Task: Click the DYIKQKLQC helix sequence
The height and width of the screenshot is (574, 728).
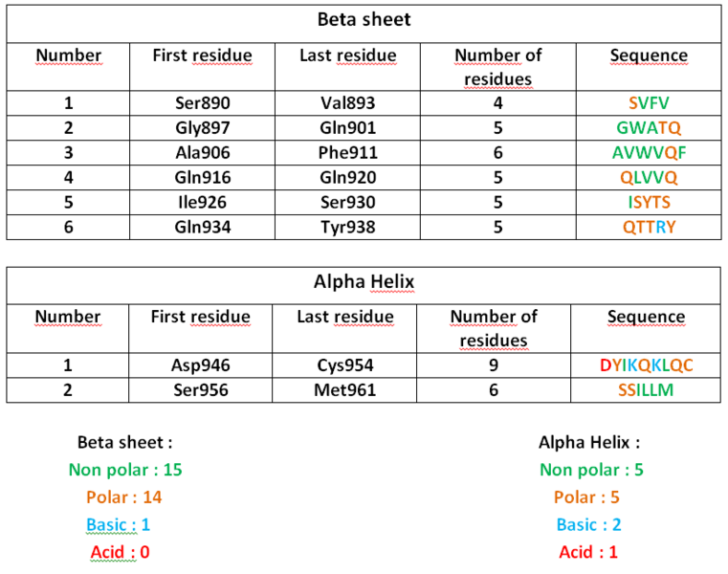Action: (x=646, y=364)
